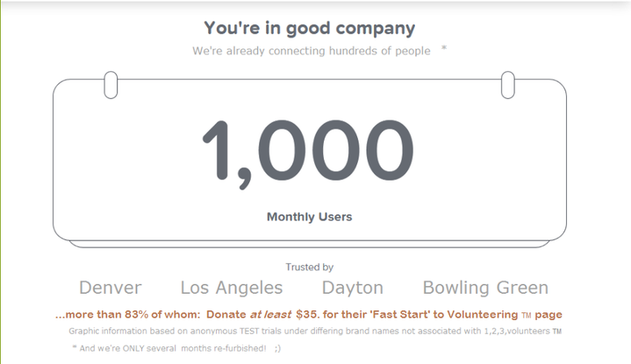Click the right hanging ring clip
The width and height of the screenshot is (631, 364).
tap(508, 85)
